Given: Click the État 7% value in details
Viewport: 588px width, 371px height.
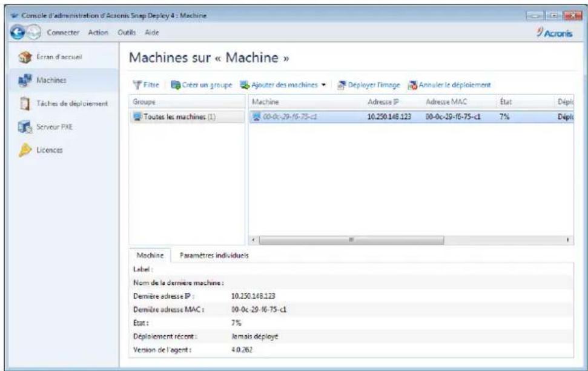Looking at the screenshot, I should pos(236,323).
